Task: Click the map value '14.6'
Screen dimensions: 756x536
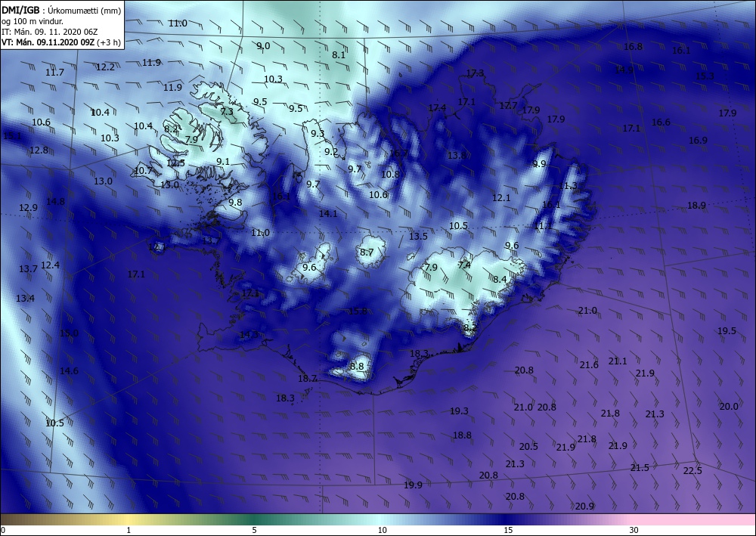Action: pos(69,370)
